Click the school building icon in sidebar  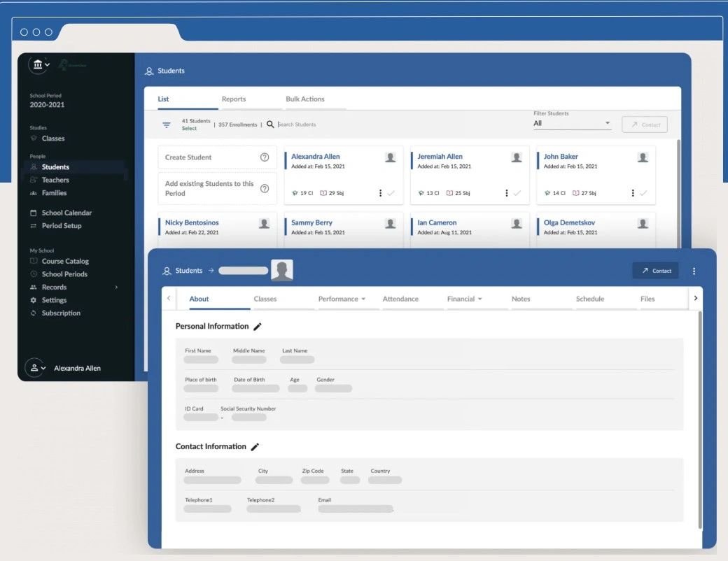point(38,65)
